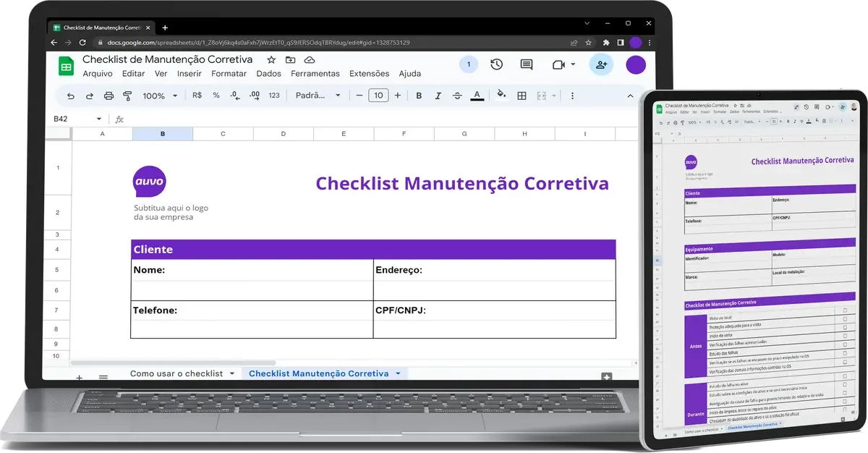Open the fill color bucket on laptop
This screenshot has width=868, height=453.
(x=502, y=95)
